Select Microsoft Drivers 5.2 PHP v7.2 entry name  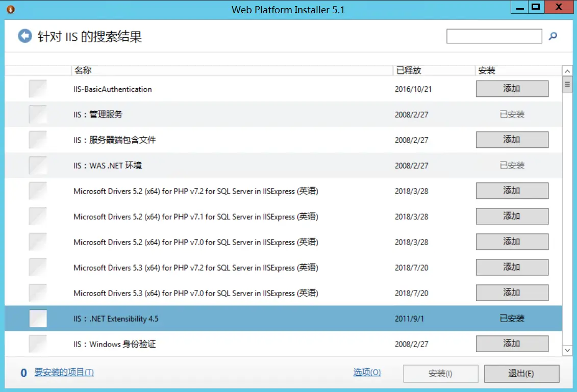[196, 191]
